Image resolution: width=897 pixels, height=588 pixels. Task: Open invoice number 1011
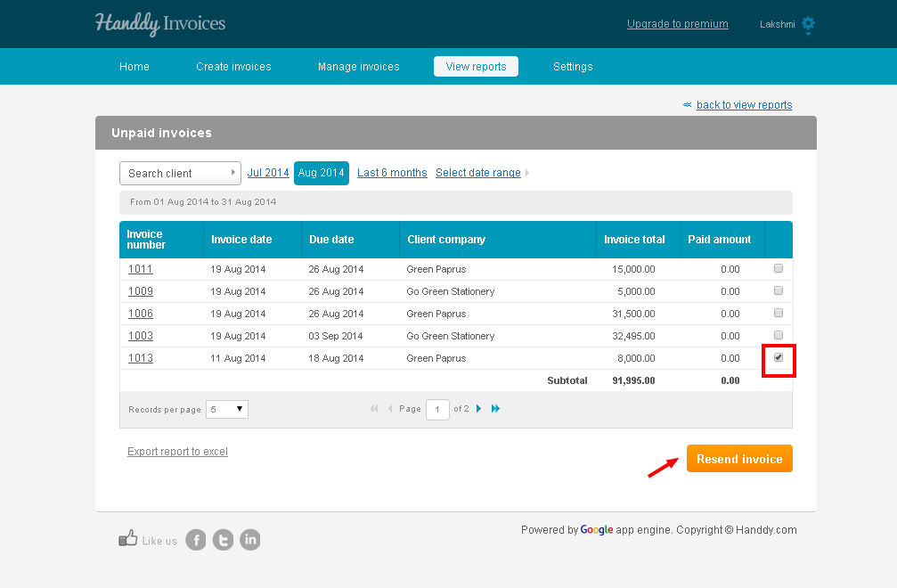141,269
